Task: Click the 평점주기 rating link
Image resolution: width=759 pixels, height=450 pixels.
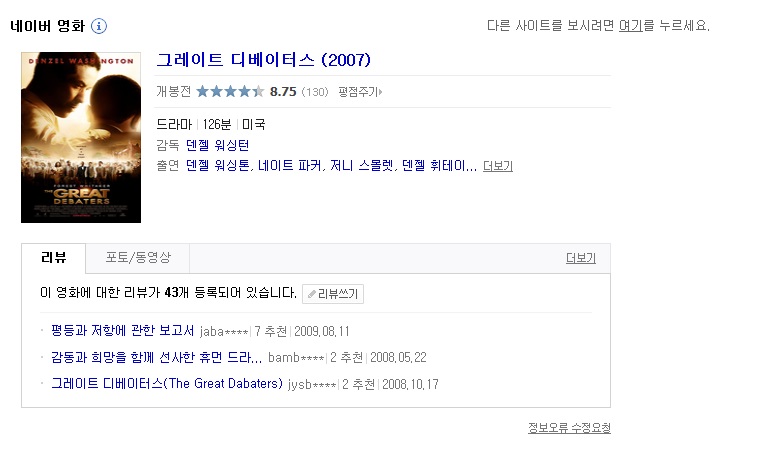Action: (x=360, y=92)
